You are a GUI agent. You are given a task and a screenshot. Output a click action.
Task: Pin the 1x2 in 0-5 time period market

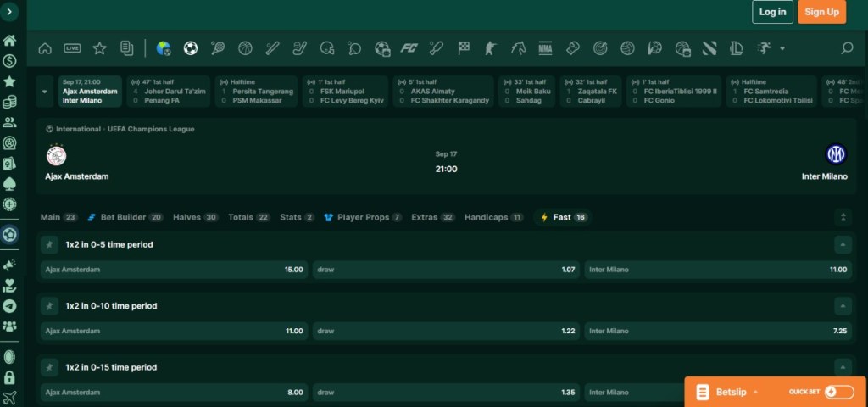tap(50, 244)
